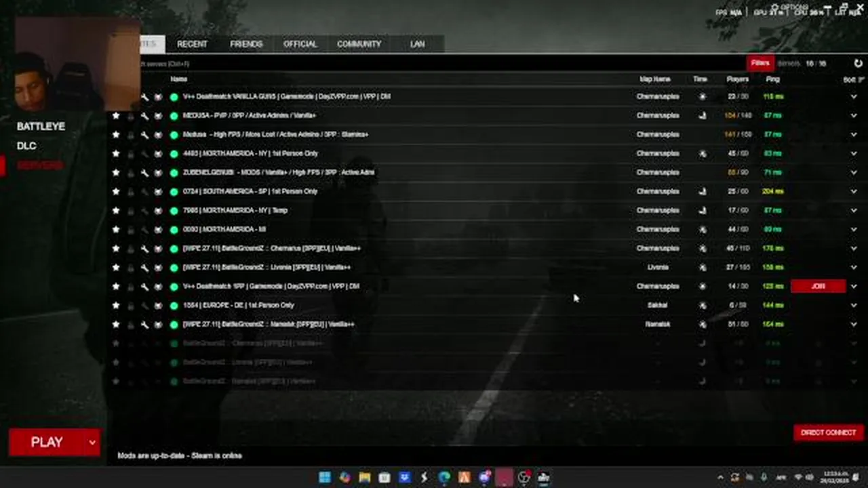Sort servers by the Ping column header

772,79
